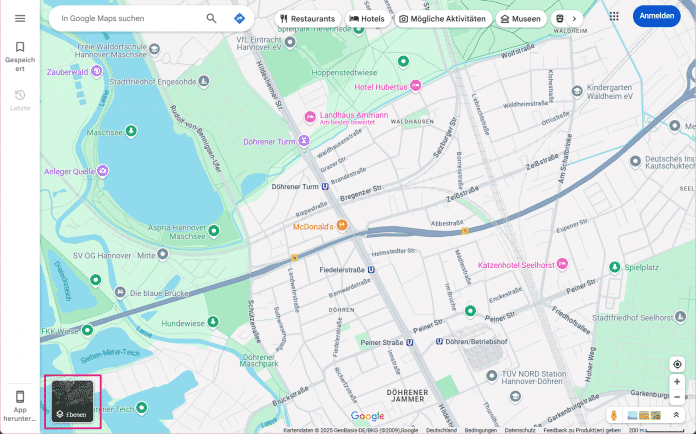
Task: Open the Gespeichert saved places
Action: [x=19, y=54]
